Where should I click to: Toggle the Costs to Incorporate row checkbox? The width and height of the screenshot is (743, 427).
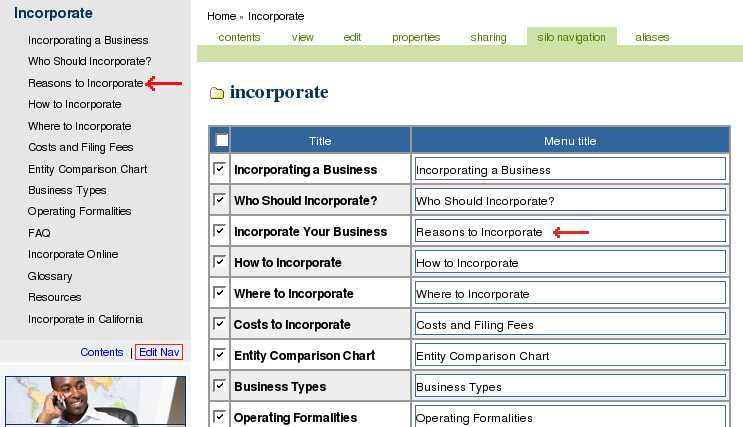click(220, 324)
